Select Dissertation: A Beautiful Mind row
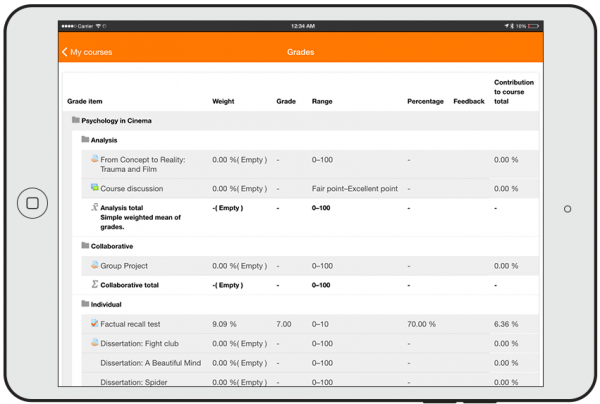Screen dimensions: 600x404 click(x=150, y=363)
